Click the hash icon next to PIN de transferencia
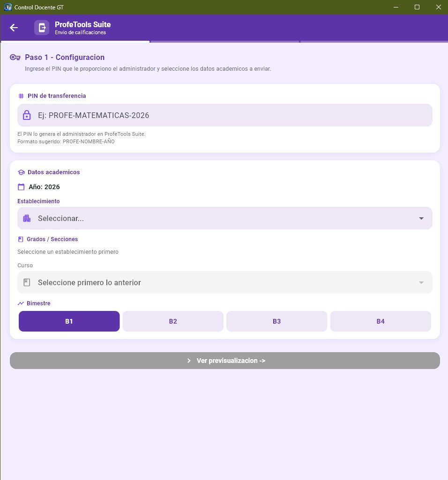 coord(21,96)
